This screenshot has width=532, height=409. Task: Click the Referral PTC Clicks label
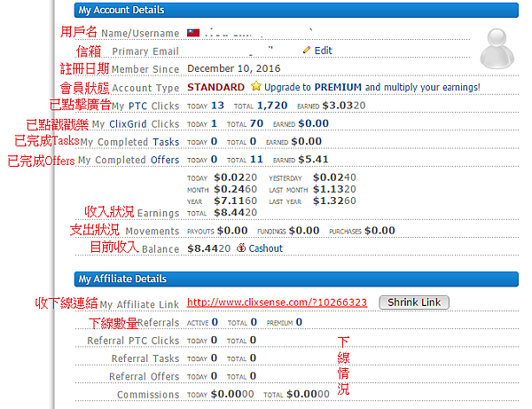pos(133,341)
